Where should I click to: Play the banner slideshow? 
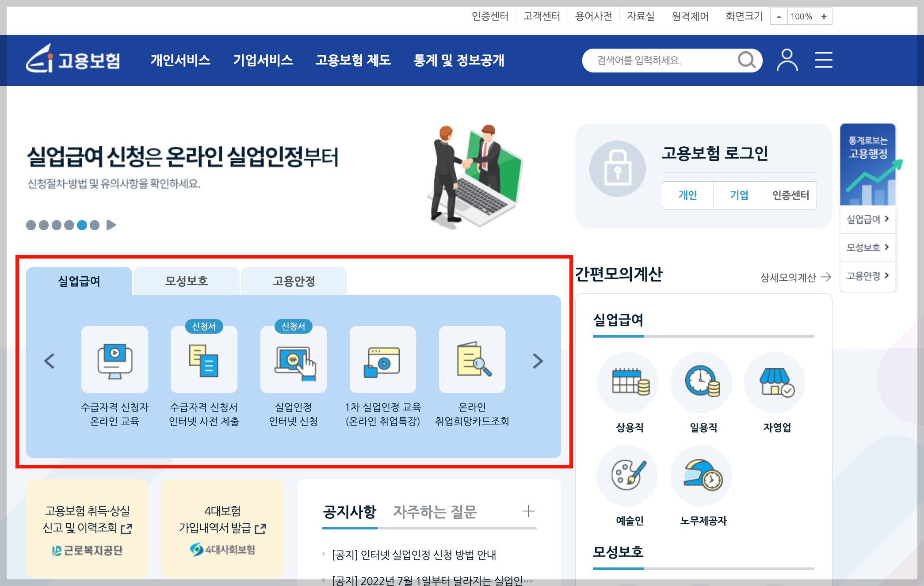[x=111, y=225]
